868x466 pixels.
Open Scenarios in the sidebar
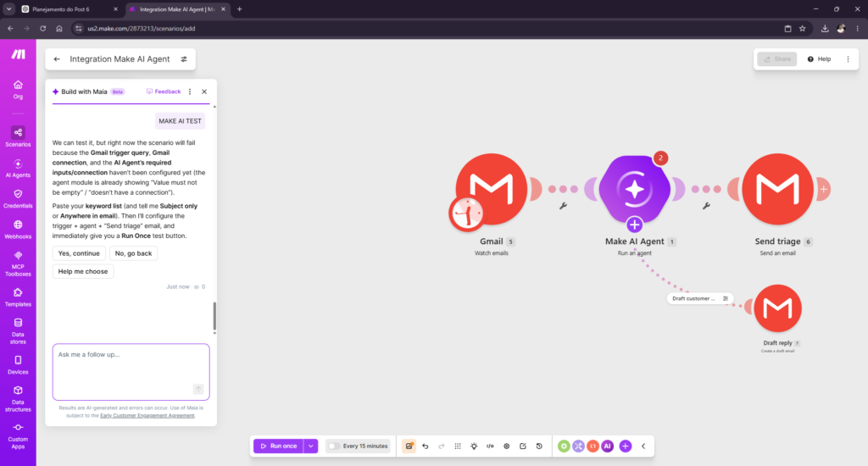(18, 136)
